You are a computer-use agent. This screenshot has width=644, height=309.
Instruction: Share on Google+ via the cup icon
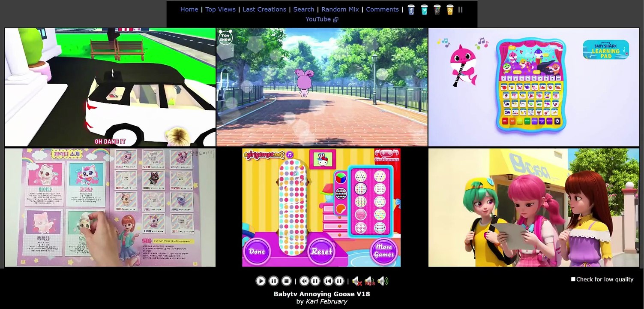click(437, 10)
